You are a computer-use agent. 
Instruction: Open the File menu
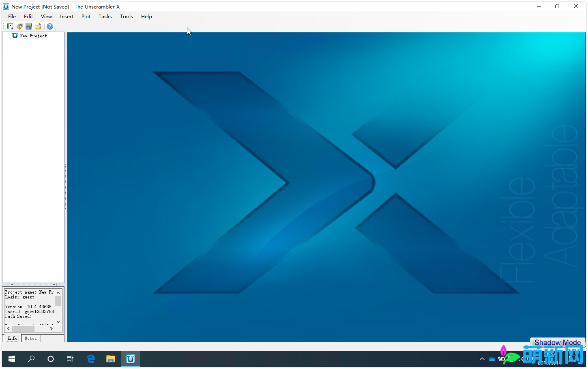(x=12, y=17)
